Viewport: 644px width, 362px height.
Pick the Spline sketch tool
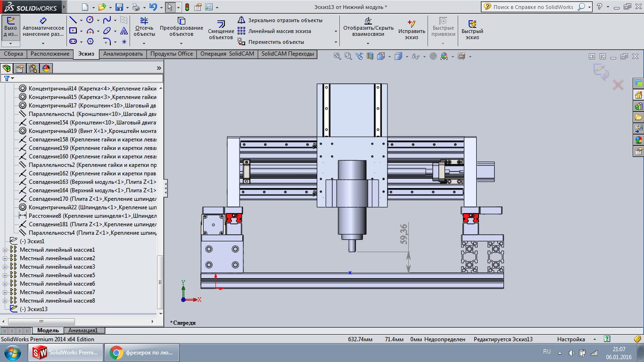click(x=107, y=20)
